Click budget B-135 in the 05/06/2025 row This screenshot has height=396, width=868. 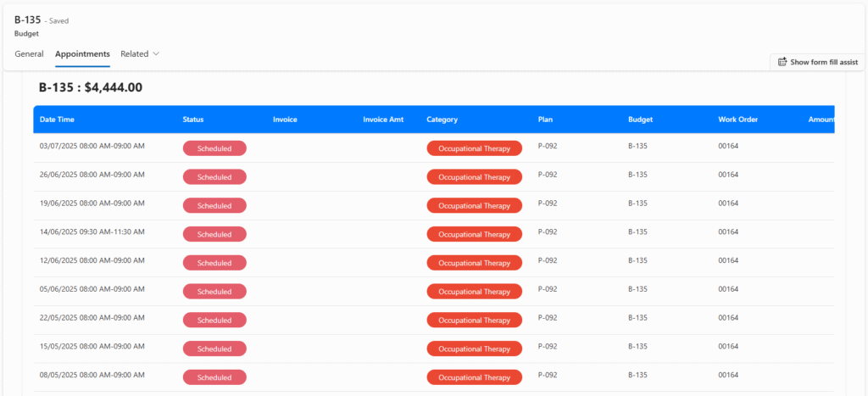(637, 289)
